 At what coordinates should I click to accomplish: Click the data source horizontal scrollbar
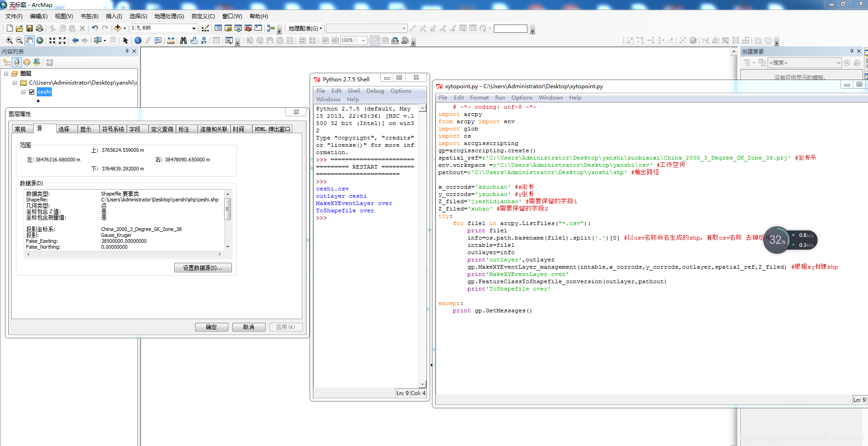124,254
